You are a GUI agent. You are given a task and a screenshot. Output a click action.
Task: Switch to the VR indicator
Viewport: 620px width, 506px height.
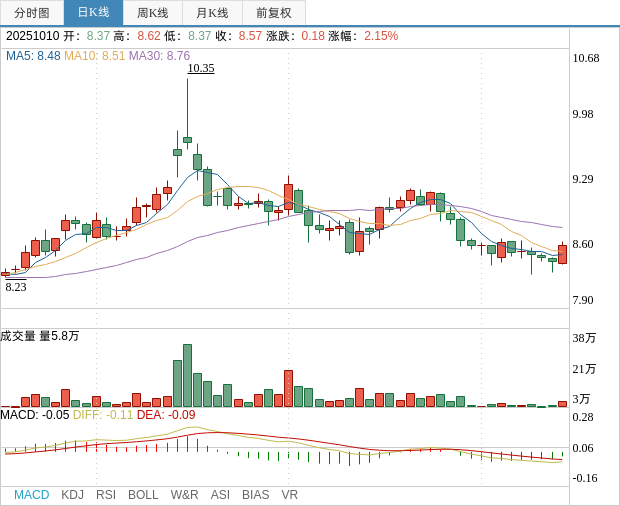[x=289, y=495]
